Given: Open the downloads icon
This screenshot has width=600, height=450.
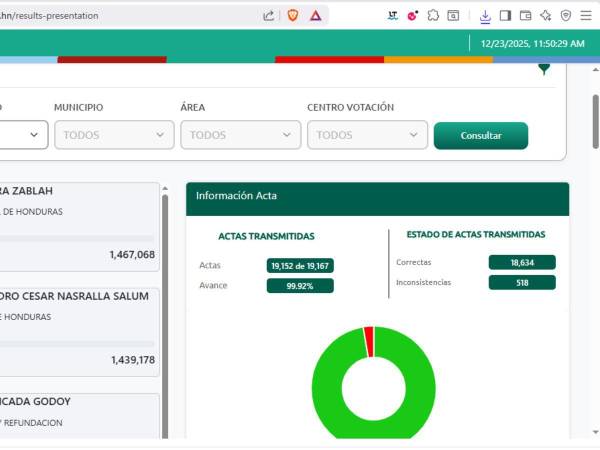Looking at the screenshot, I should (x=485, y=16).
